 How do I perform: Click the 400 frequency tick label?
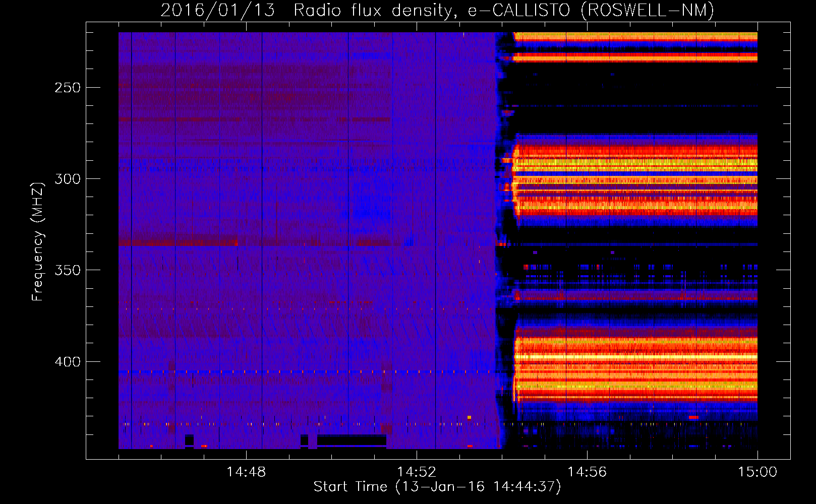pyautogui.click(x=68, y=362)
